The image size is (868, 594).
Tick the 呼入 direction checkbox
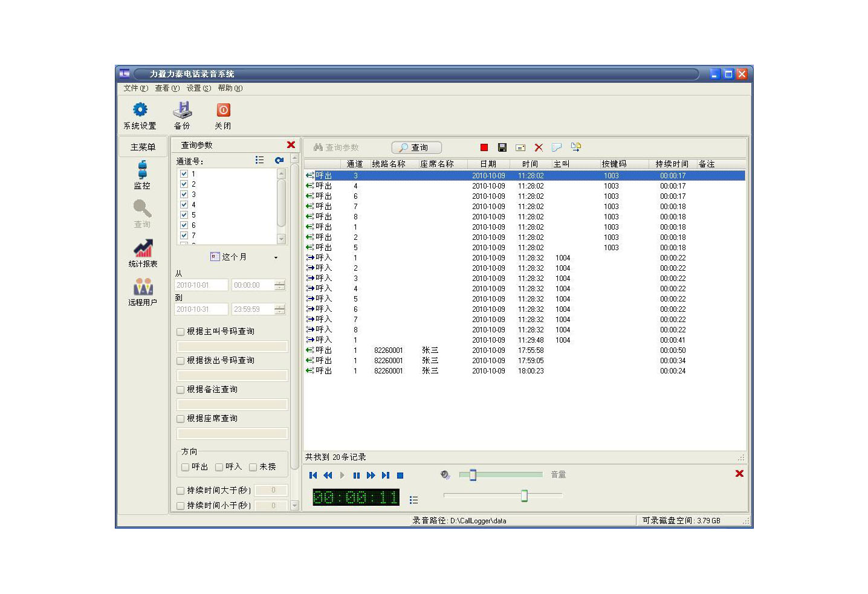219,467
